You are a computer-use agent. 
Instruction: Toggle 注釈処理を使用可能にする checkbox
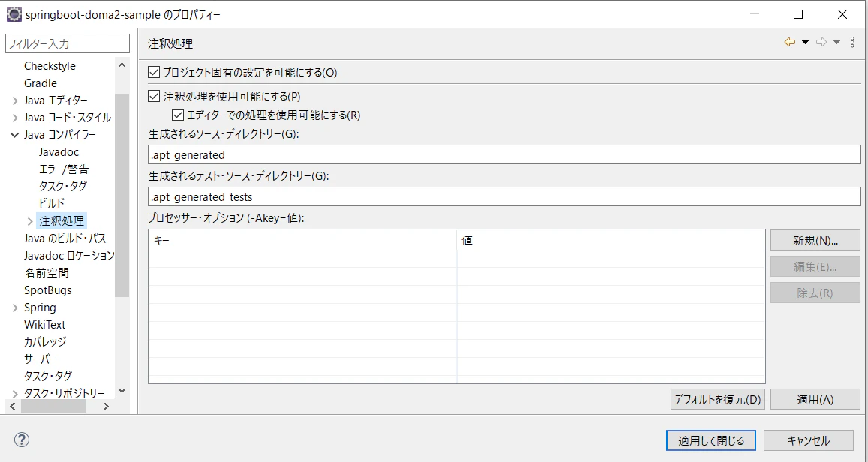click(x=154, y=96)
